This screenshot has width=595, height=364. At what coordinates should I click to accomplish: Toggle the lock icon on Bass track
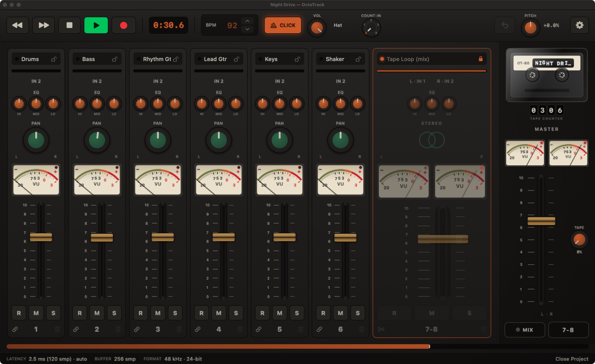(x=115, y=59)
